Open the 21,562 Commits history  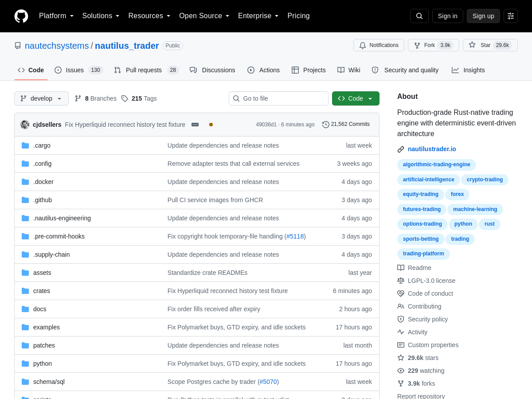(x=346, y=125)
